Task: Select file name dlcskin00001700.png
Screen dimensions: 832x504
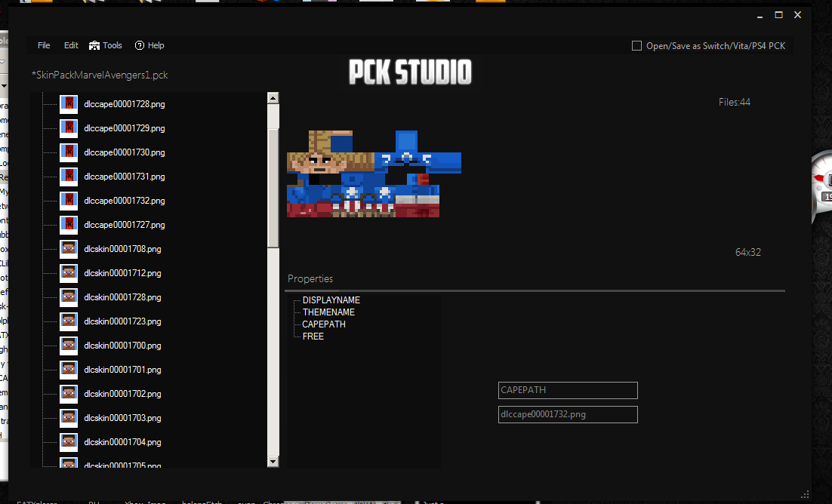Action: pyautogui.click(x=122, y=346)
